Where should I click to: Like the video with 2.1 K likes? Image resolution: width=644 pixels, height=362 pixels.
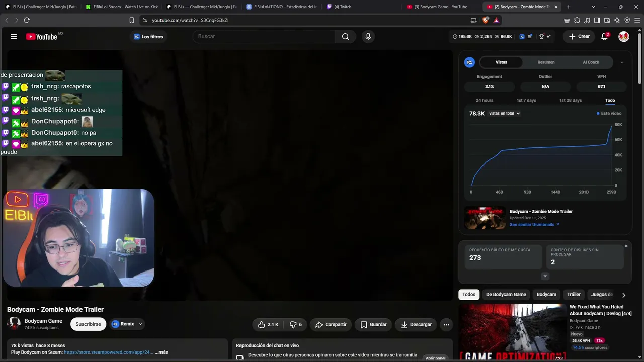pyautogui.click(x=268, y=325)
